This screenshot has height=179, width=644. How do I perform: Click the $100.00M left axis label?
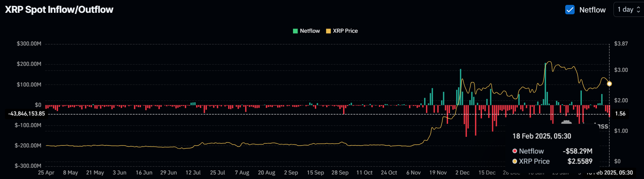(x=29, y=85)
